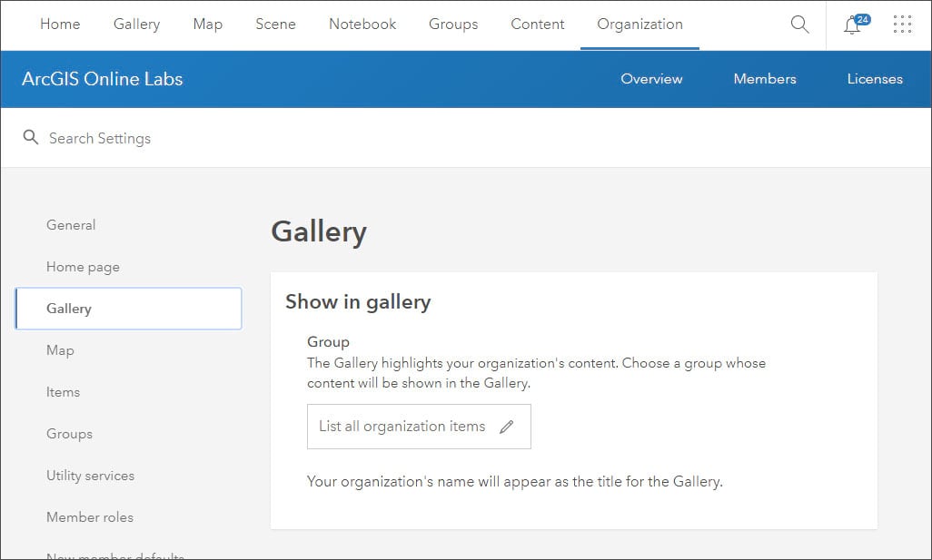The width and height of the screenshot is (932, 560).
Task: Select the Organization tab
Action: point(640,25)
